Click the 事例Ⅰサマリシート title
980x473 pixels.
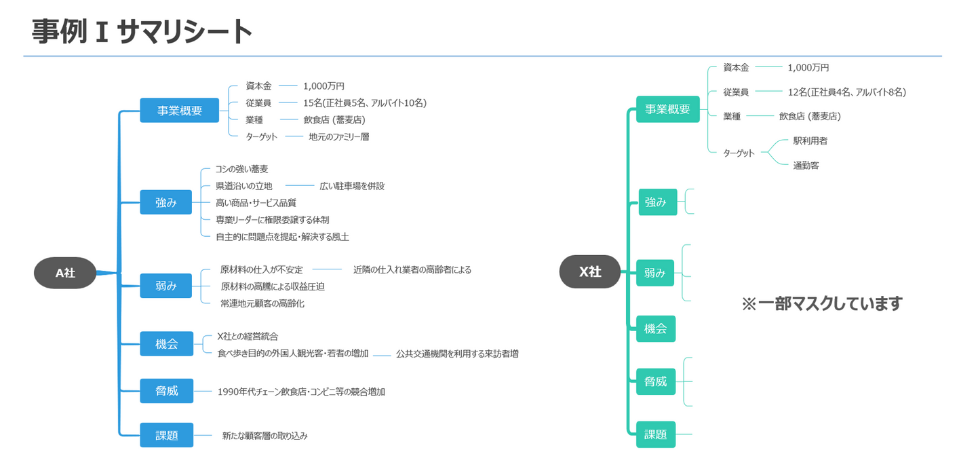coord(139,30)
